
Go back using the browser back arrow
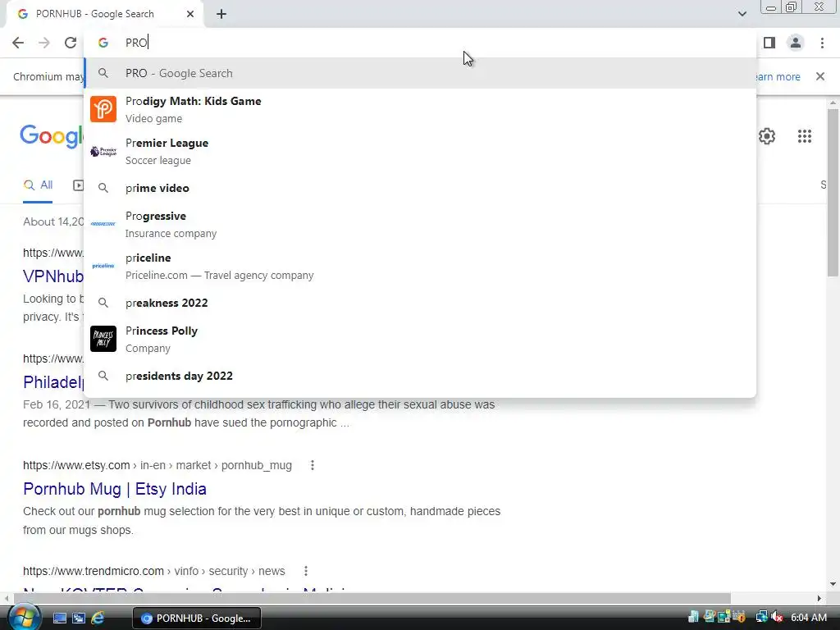(18, 43)
